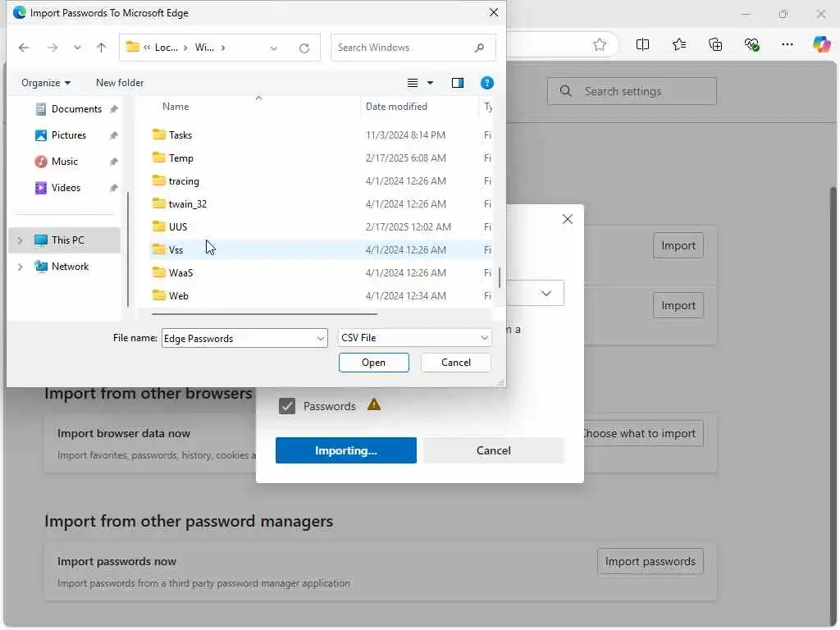Open Browser essentials heart icon
Screen dimensions: 840x630
click(x=751, y=44)
